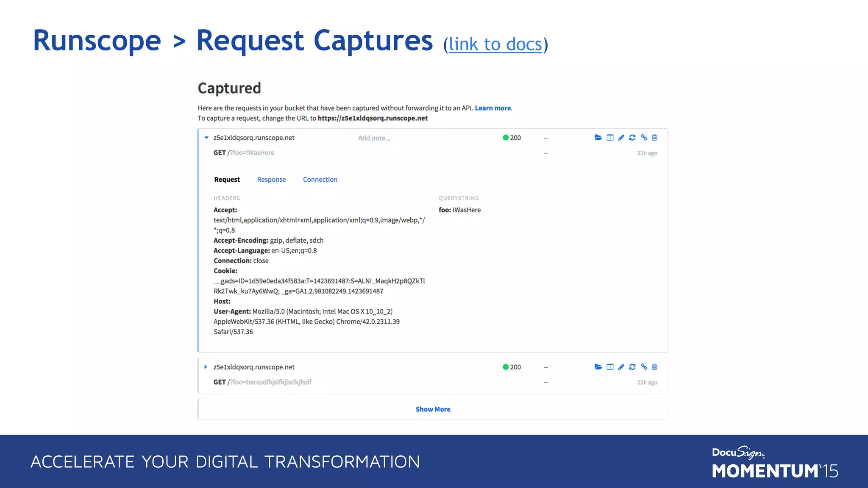Delete the second captured request via trash icon
Viewport: 868px width, 488px height.
655,367
